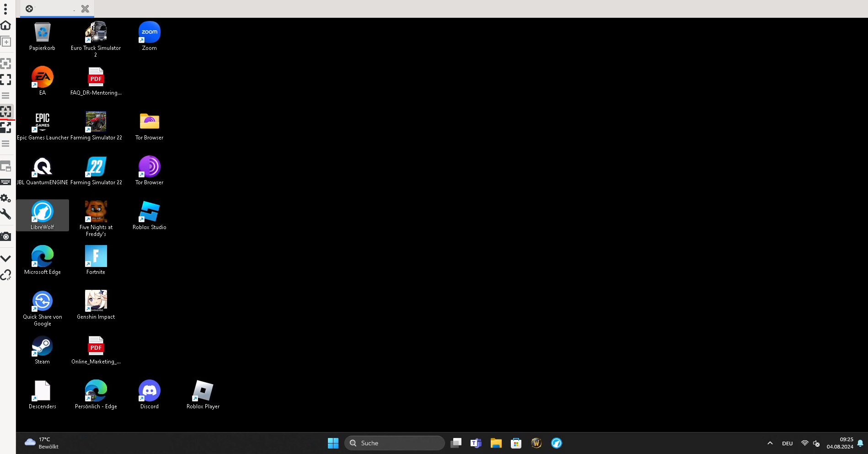
Task: Toggle the highlighted scaling mode icon
Action: (6, 111)
